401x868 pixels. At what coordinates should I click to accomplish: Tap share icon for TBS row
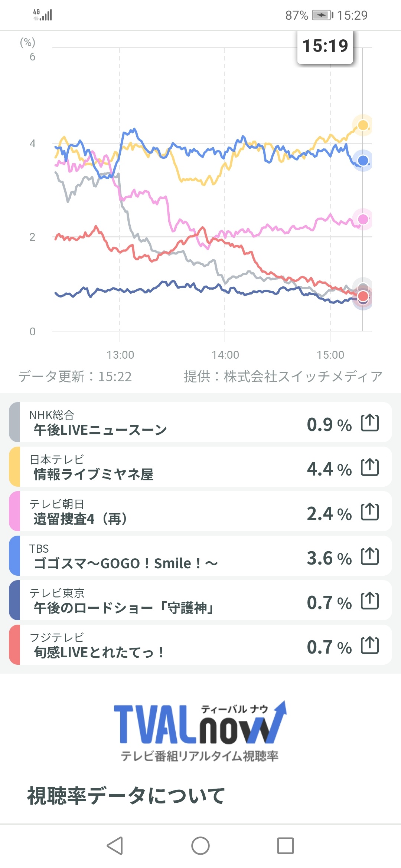point(370,556)
